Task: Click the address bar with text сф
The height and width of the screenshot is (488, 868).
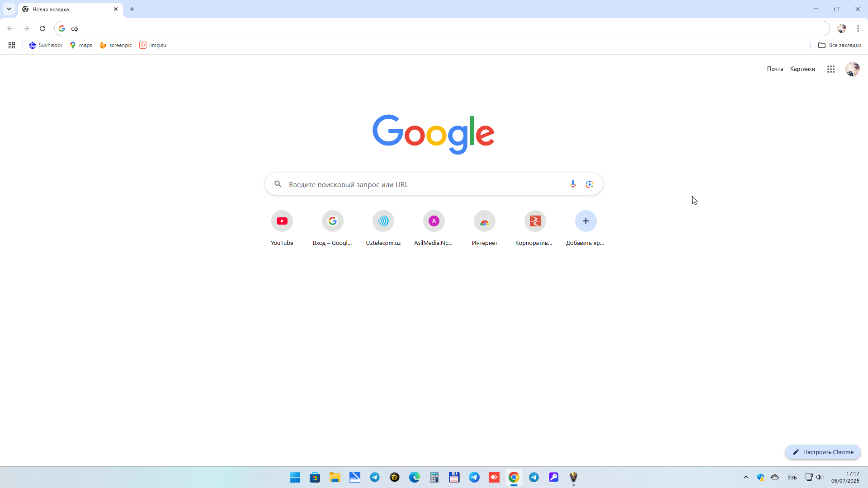Action: [x=442, y=28]
